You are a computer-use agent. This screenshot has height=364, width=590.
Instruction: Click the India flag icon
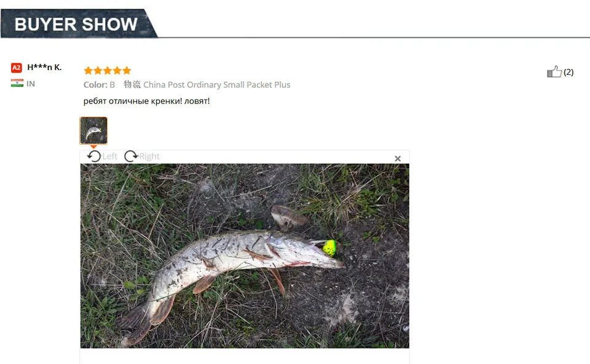(x=17, y=83)
